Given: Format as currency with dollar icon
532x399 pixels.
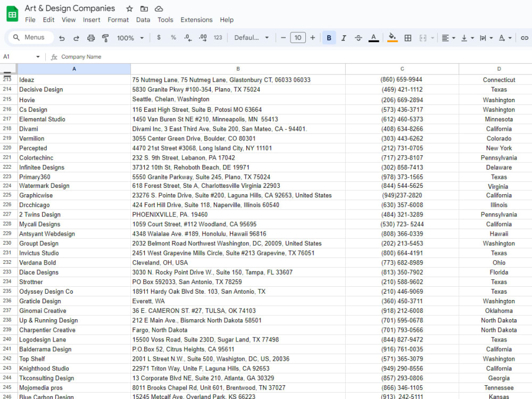Looking at the screenshot, I should click(x=159, y=38).
